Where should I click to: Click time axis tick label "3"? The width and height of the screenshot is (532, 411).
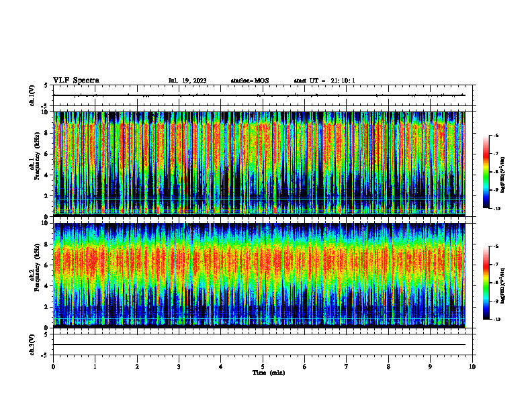pyautogui.click(x=179, y=367)
